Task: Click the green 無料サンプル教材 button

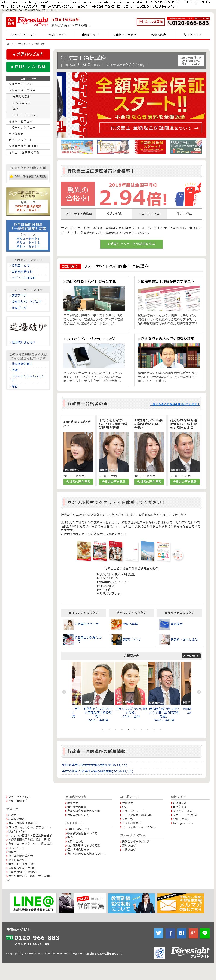Action: (x=28, y=67)
